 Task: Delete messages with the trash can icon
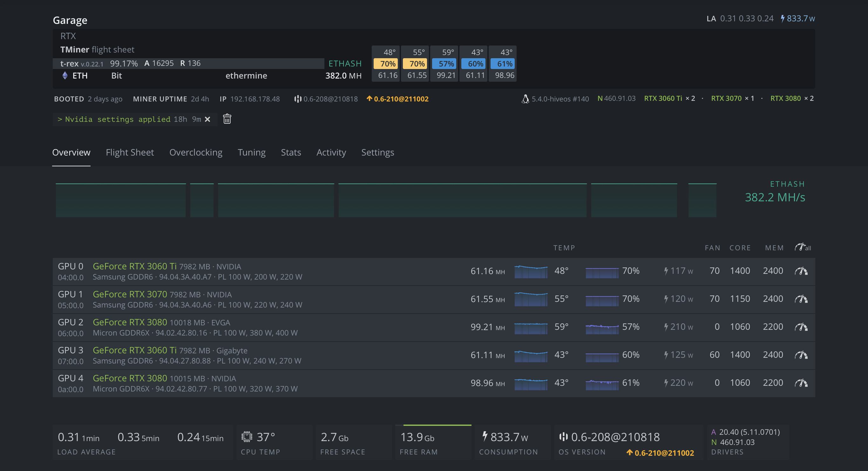coord(227,119)
